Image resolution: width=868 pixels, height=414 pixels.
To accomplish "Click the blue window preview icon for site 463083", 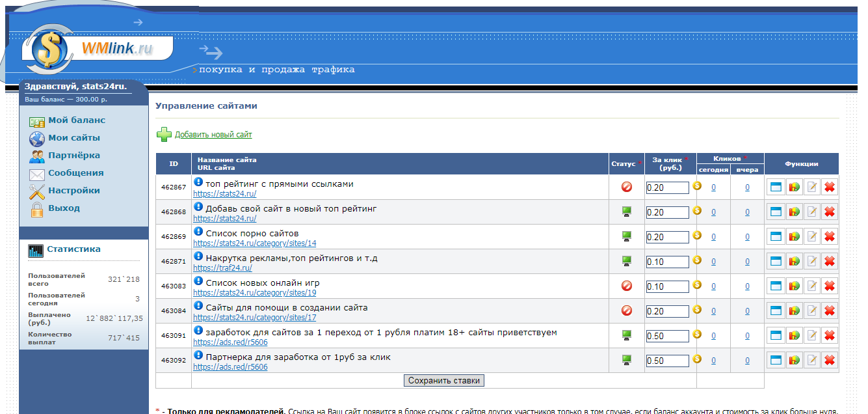I will coord(775,286).
